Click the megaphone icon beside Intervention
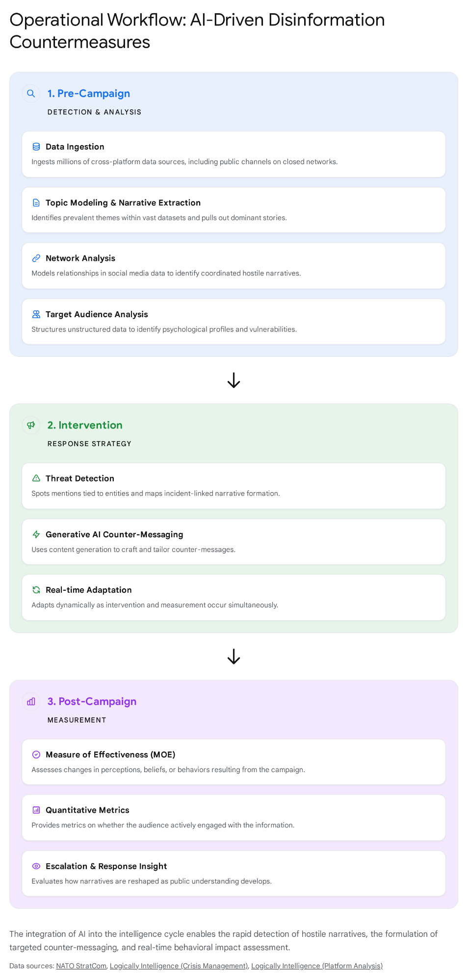 point(31,425)
